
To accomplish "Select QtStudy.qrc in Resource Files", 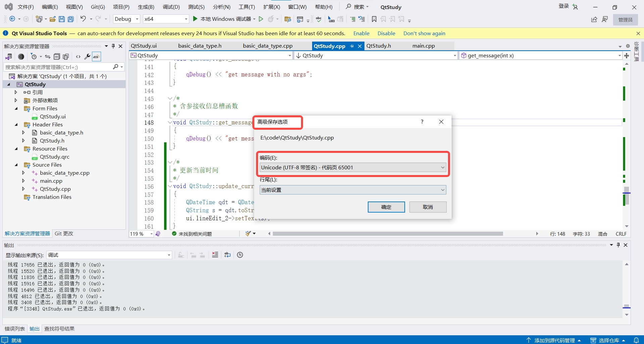I will coord(54,157).
